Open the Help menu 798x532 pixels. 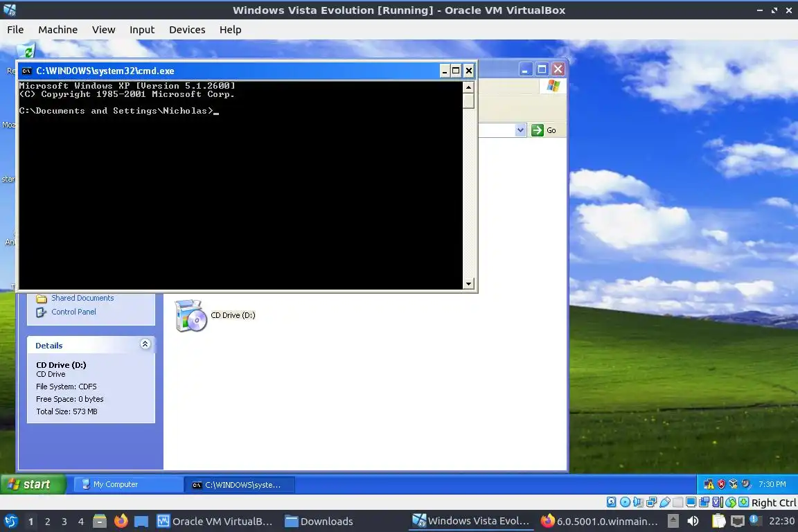[231, 30]
